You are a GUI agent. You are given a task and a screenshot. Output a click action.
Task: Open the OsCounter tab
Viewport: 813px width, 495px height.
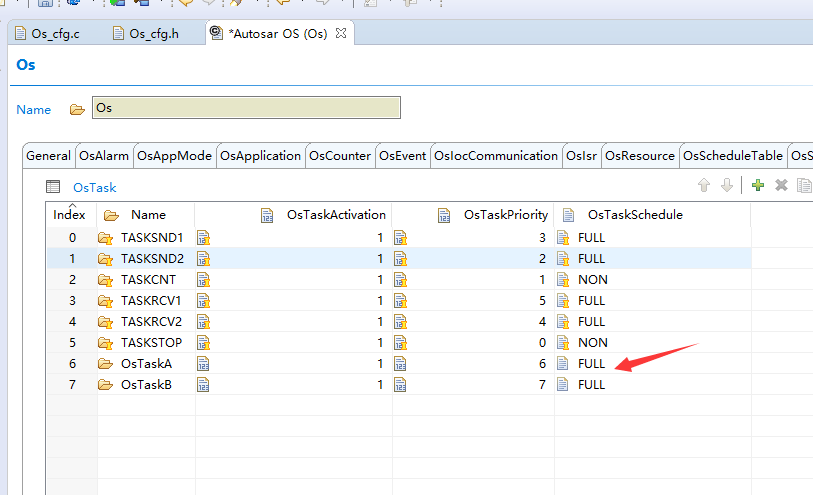click(340, 156)
